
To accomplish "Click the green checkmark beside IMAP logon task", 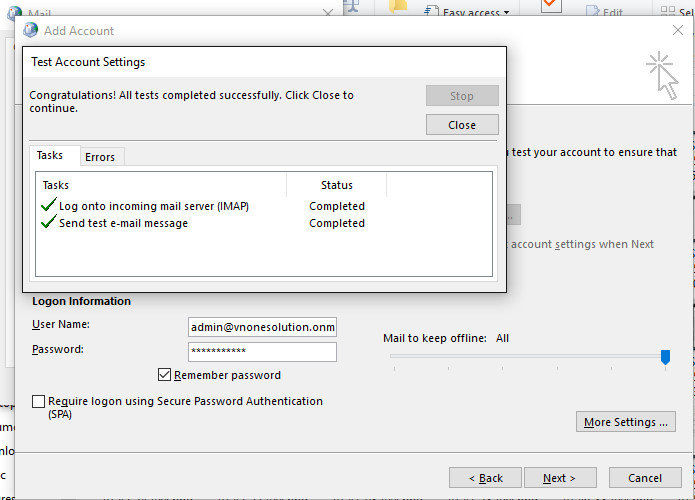I will [x=48, y=206].
